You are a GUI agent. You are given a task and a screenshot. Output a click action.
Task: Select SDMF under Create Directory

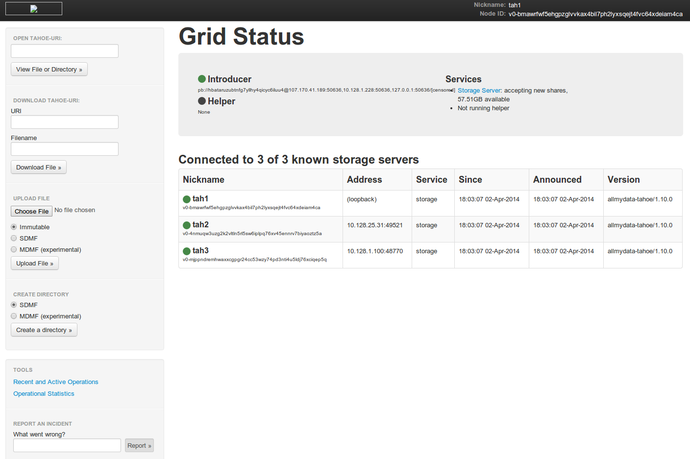point(14,305)
